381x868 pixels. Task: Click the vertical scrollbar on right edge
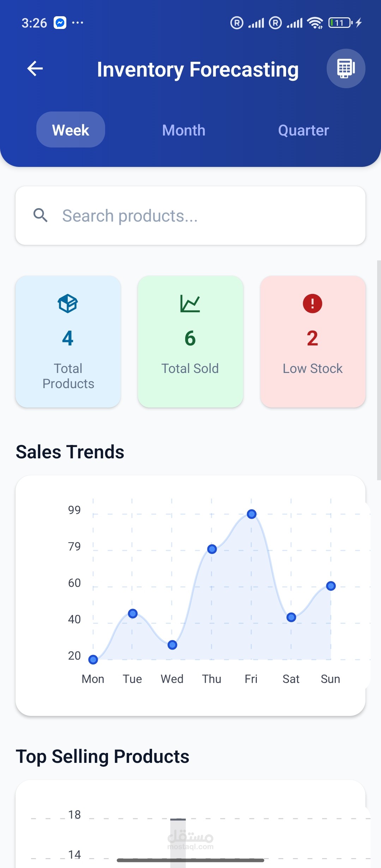point(379,370)
